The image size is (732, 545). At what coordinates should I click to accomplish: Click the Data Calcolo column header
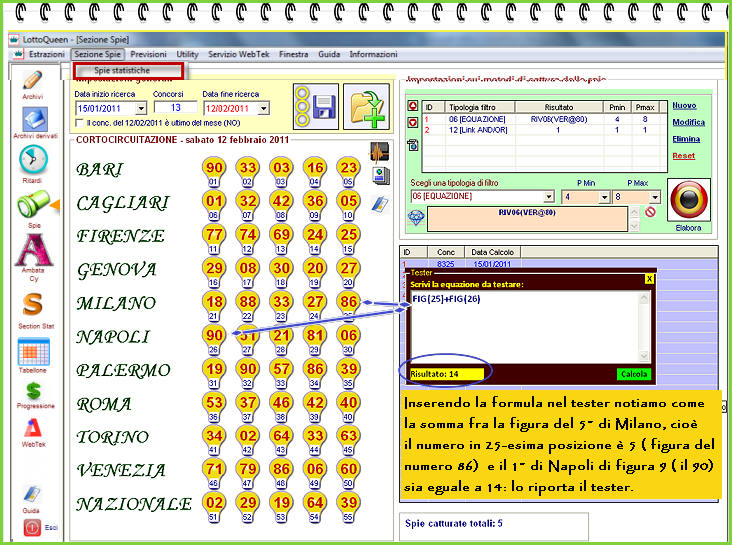pos(493,252)
